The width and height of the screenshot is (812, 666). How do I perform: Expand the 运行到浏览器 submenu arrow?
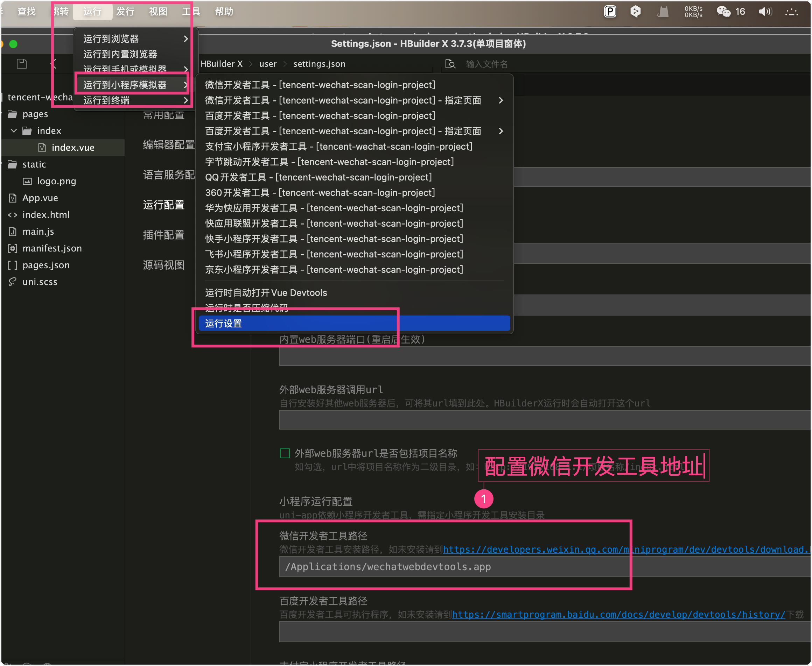[x=186, y=39]
